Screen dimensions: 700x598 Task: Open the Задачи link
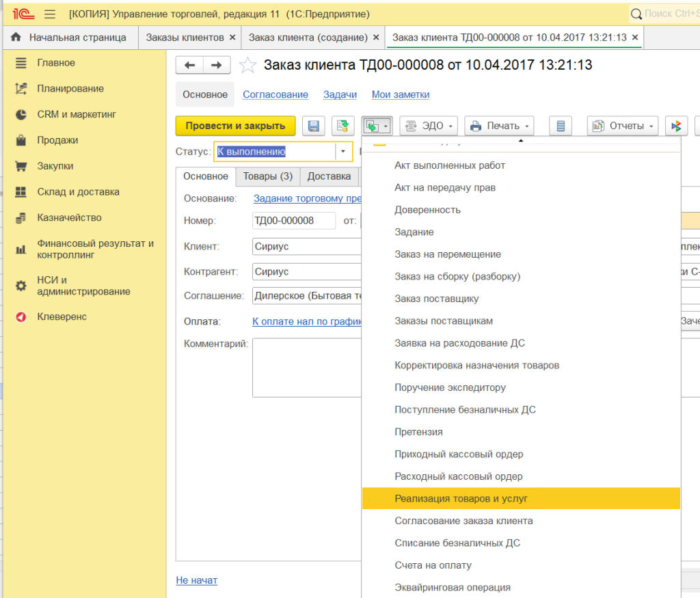[340, 94]
